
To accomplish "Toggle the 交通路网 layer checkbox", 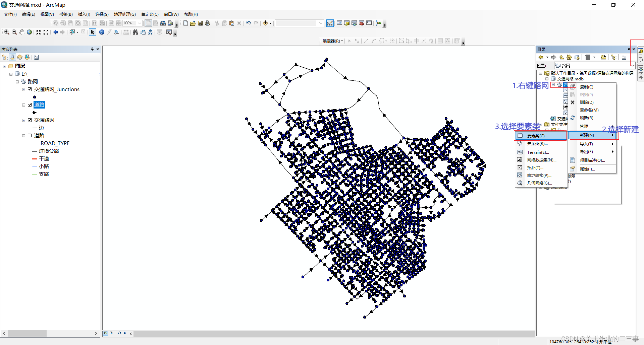I will 30,120.
